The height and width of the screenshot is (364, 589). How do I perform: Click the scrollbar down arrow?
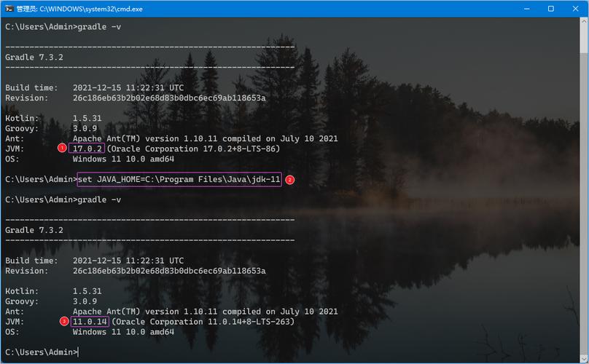(x=582, y=358)
